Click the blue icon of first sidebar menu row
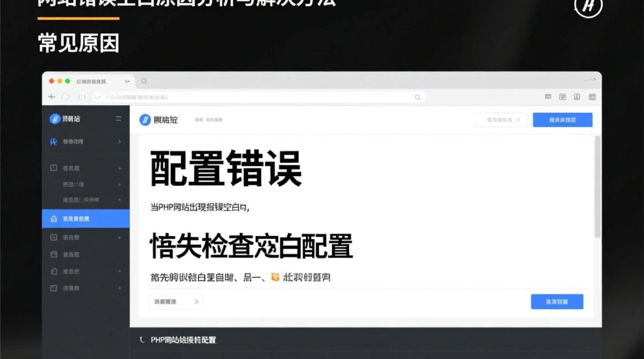This screenshot has width=644, height=359. click(x=54, y=142)
